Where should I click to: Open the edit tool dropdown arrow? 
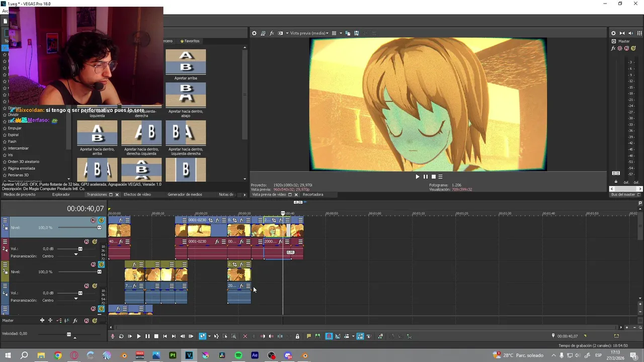click(x=209, y=336)
